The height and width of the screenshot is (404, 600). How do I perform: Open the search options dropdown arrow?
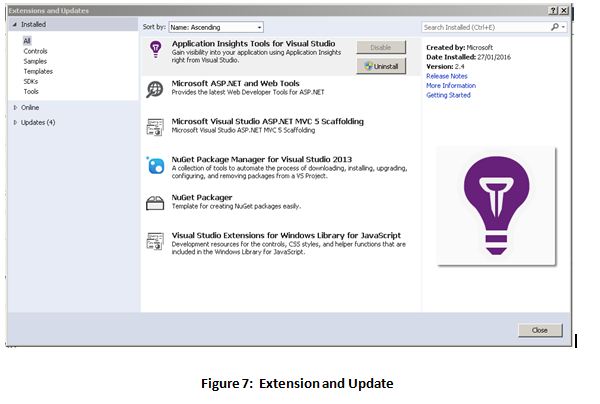coord(563,27)
